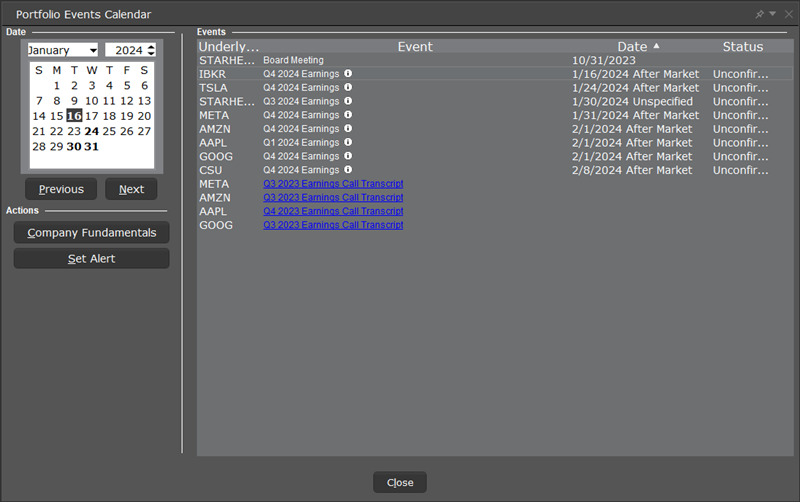Select January 20 in the calendar
This screenshot has height=502, width=800.
coord(144,116)
